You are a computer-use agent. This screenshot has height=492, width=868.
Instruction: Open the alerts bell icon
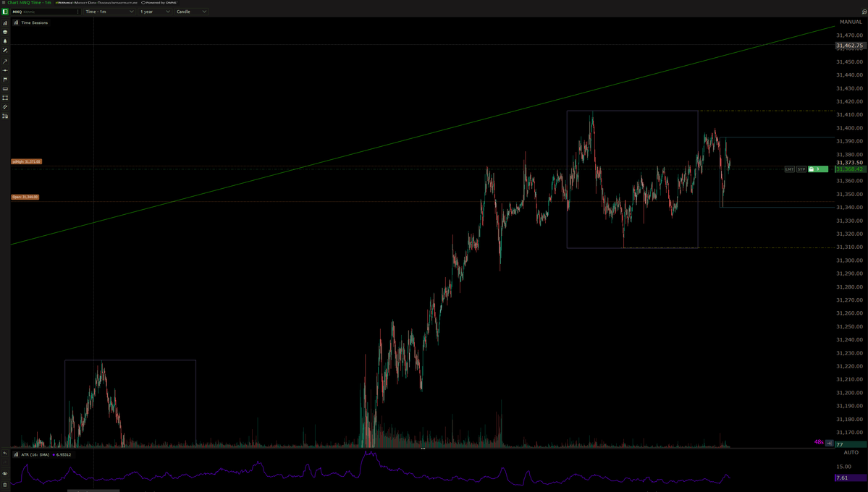click(5, 41)
